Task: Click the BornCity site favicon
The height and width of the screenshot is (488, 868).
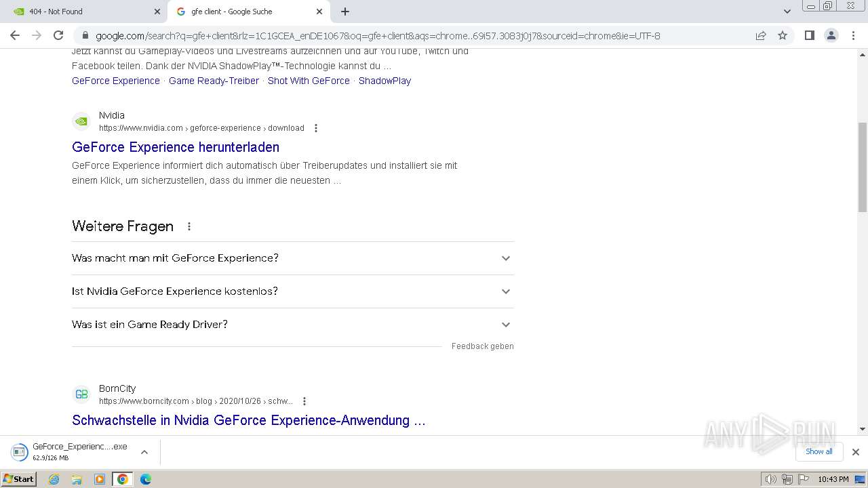Action: pos(81,394)
